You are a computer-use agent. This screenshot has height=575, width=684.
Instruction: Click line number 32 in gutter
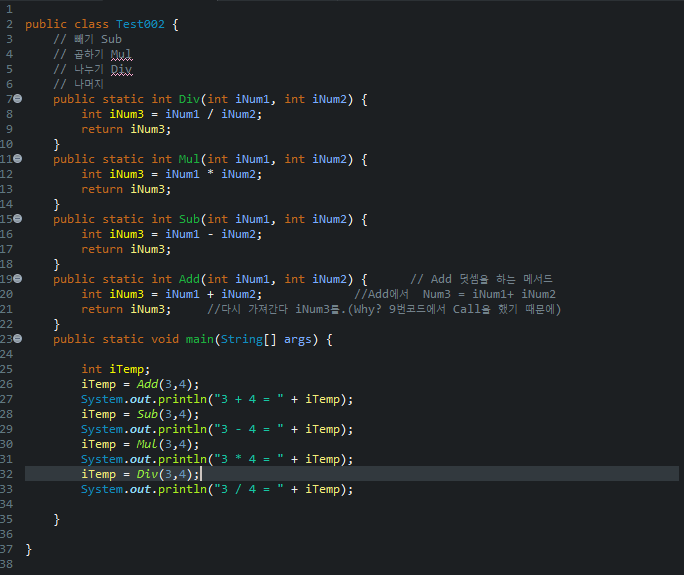[x=7, y=474]
